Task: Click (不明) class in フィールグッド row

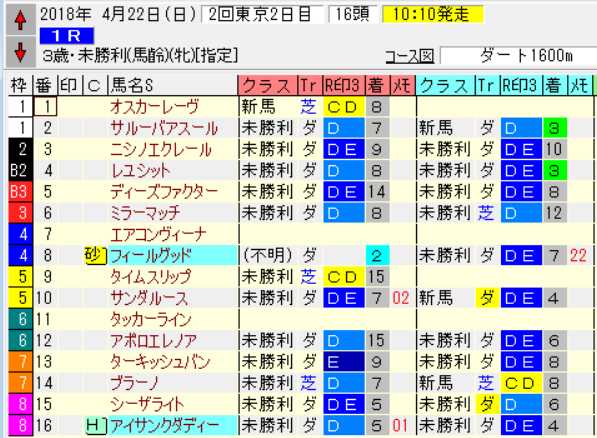Action: pyautogui.click(x=268, y=256)
